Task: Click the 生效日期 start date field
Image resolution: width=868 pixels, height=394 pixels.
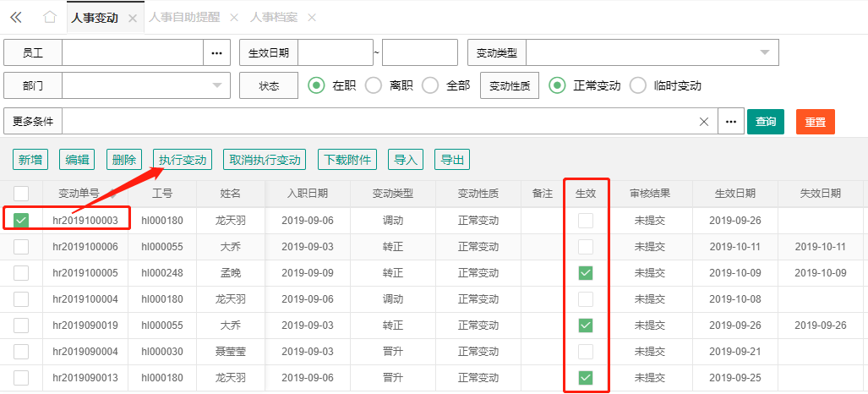Action: (x=335, y=52)
